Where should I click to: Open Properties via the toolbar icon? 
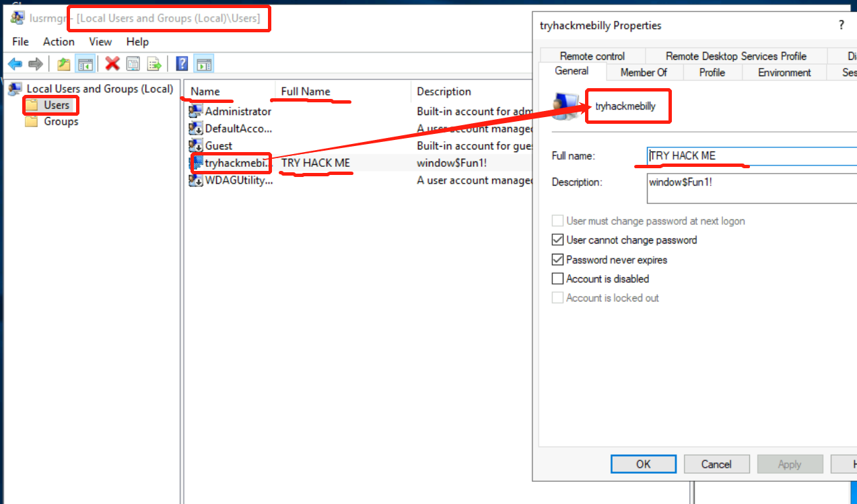pos(133,64)
